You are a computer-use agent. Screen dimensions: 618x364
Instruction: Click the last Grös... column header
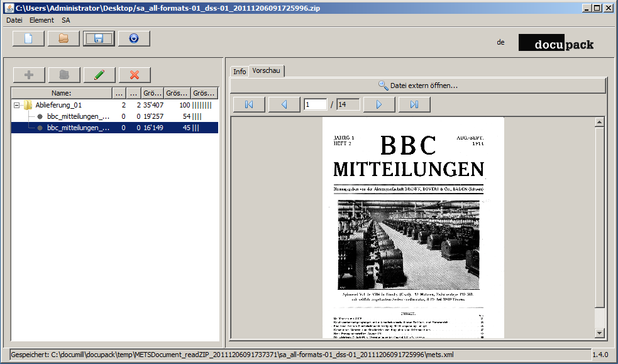point(204,94)
